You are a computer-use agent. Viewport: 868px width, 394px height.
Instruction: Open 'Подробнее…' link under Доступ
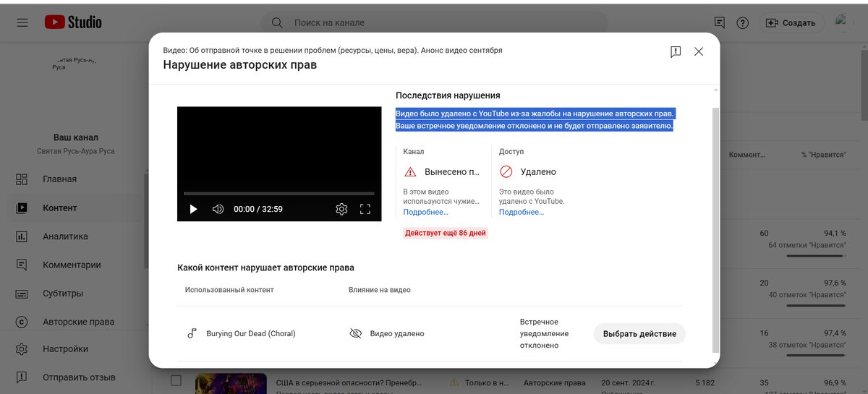(x=522, y=212)
